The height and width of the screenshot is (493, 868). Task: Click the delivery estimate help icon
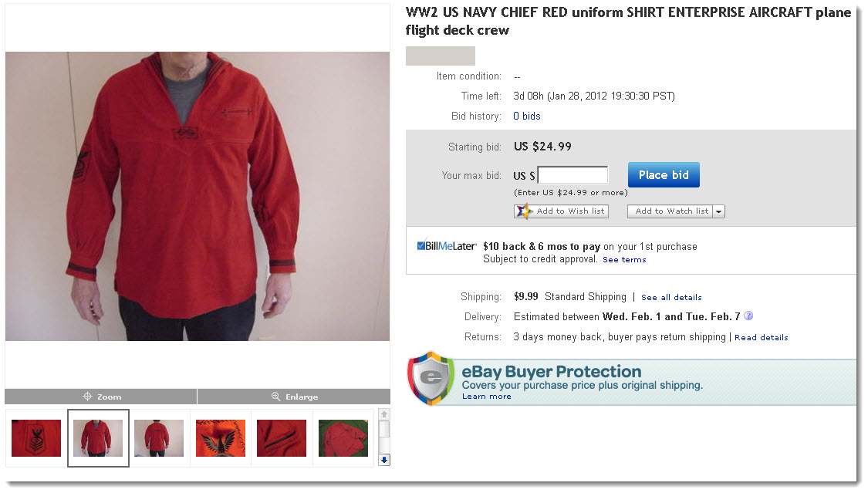point(748,316)
